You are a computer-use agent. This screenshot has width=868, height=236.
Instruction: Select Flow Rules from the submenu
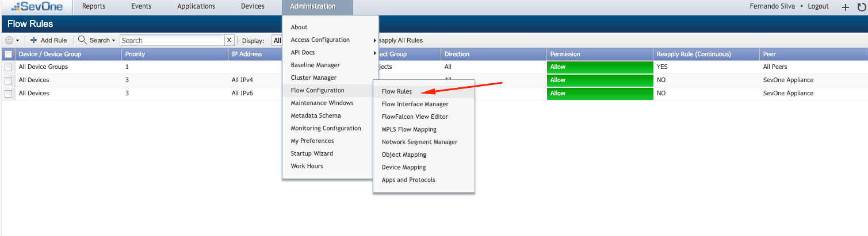click(x=396, y=91)
